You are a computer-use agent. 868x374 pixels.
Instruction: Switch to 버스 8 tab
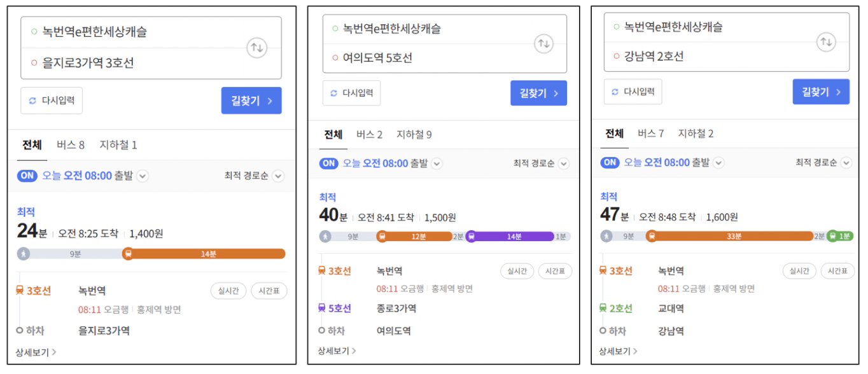click(x=70, y=145)
